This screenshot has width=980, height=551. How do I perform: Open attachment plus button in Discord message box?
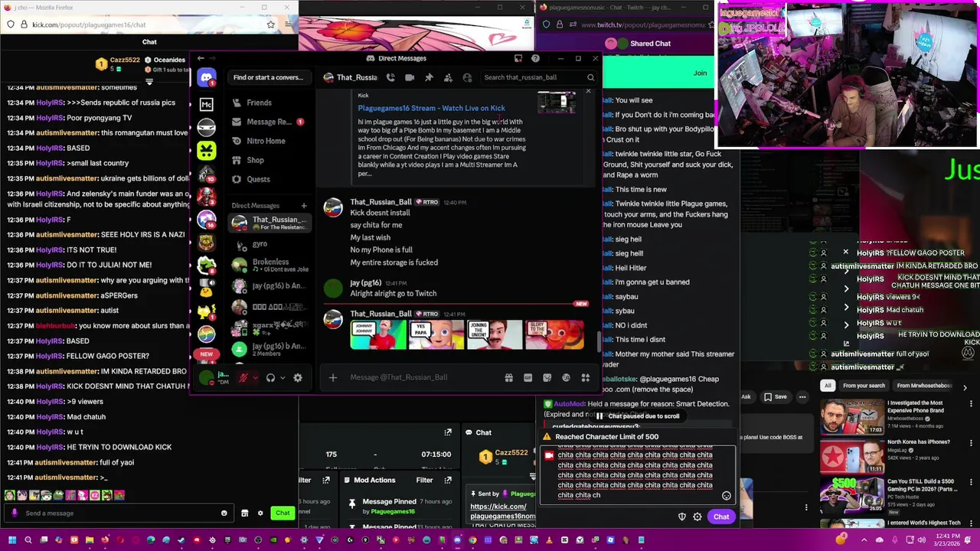333,377
